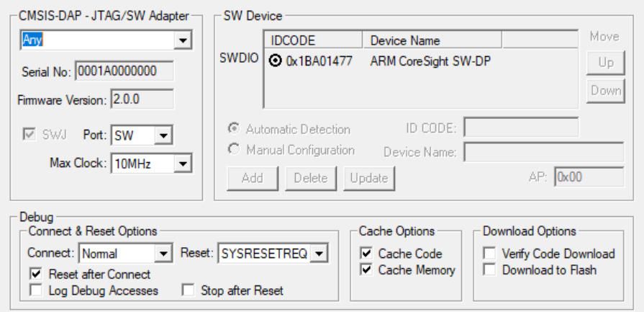Click the ARM CoreSight SW-DP device name
The height and width of the screenshot is (312, 644).
point(430,61)
